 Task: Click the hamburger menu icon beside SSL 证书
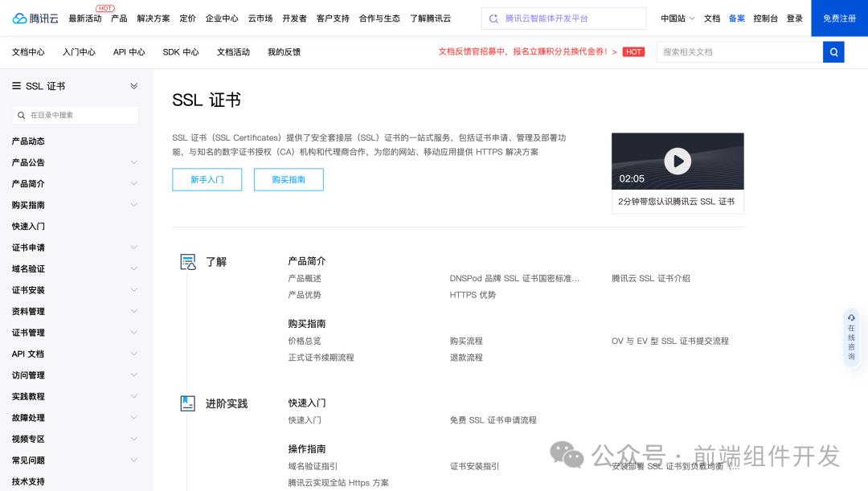[17, 86]
